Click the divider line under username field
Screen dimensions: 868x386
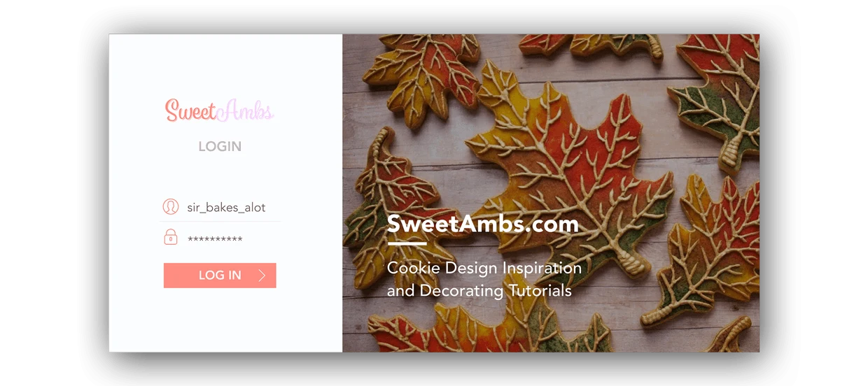click(220, 222)
